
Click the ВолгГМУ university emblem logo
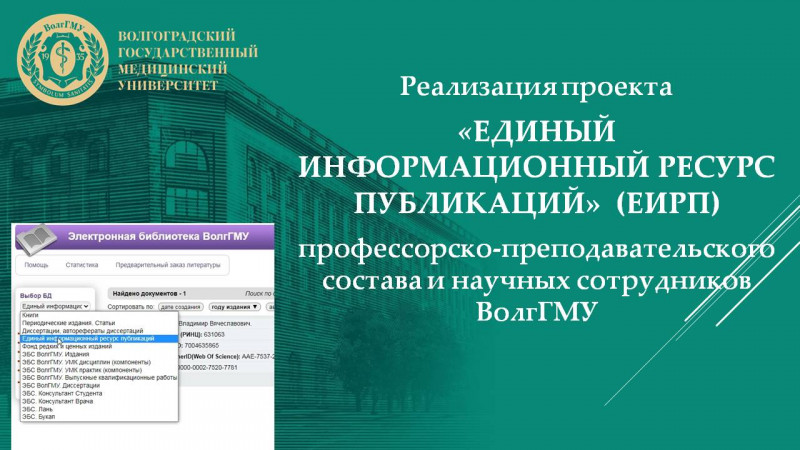tap(62, 59)
